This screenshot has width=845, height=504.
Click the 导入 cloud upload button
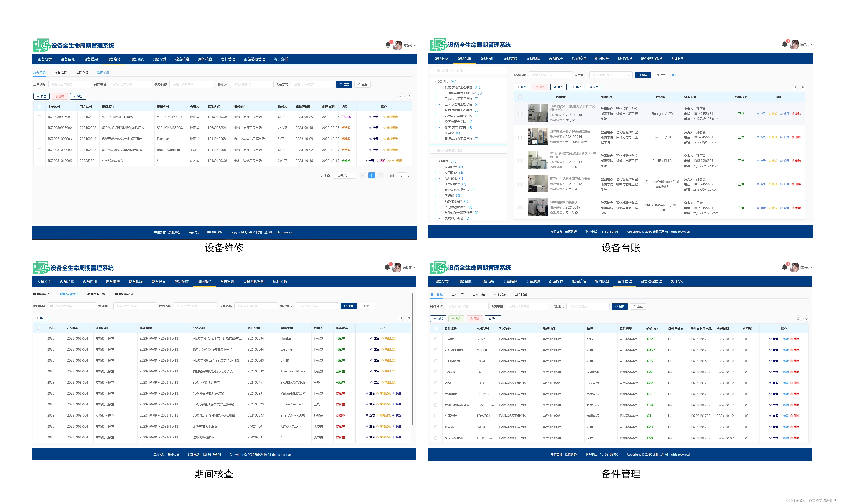(558, 87)
